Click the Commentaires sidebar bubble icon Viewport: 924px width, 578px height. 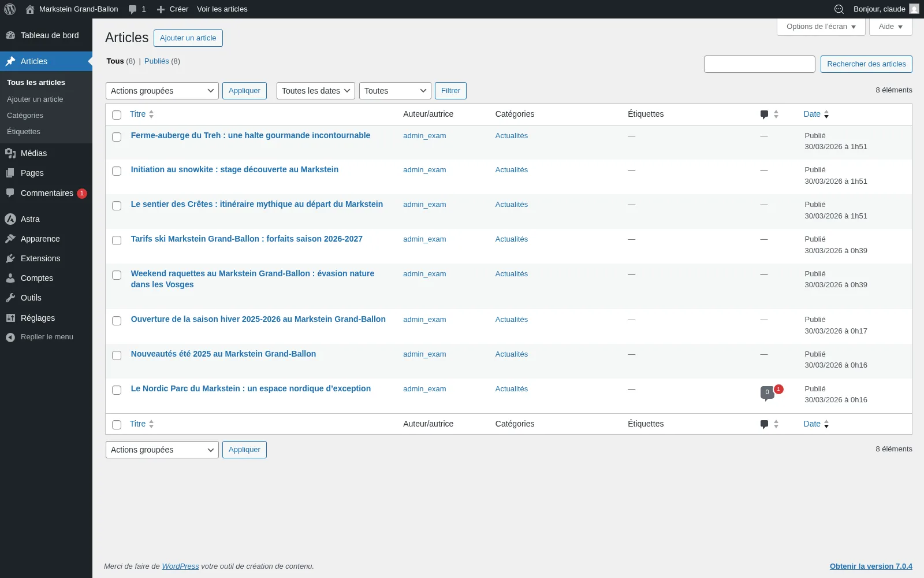click(10, 193)
